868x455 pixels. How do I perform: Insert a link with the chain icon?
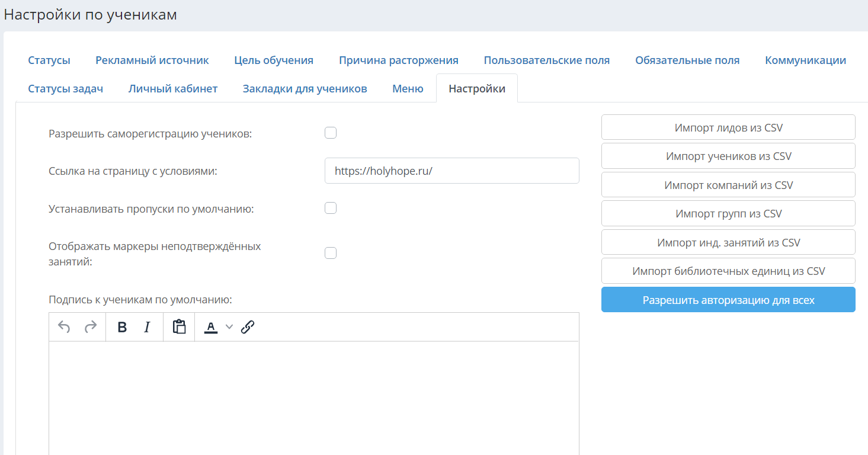click(248, 327)
